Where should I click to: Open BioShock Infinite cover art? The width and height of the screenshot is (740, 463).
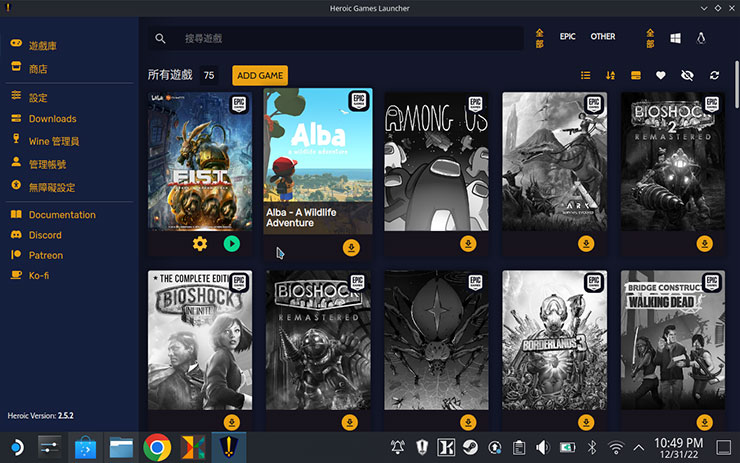click(x=200, y=340)
